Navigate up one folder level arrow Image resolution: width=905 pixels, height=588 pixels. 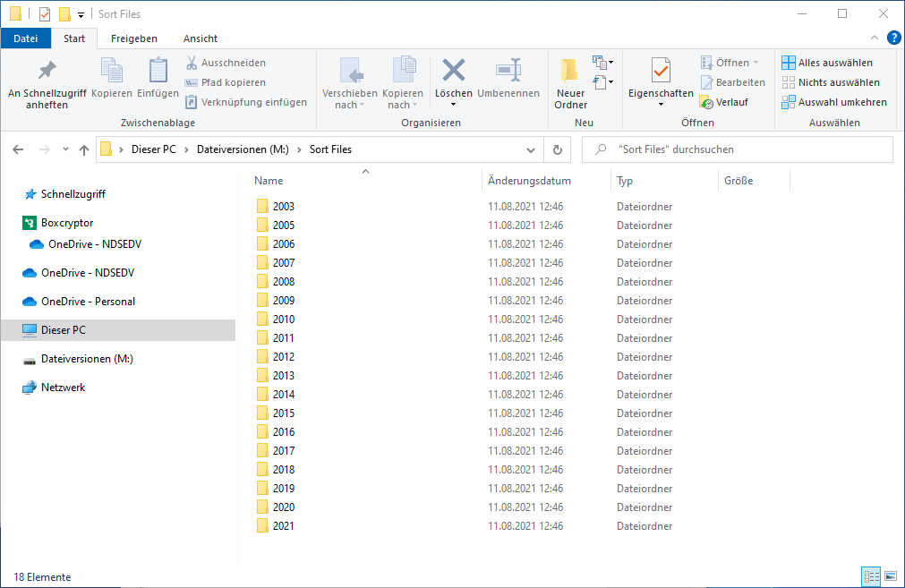84,149
